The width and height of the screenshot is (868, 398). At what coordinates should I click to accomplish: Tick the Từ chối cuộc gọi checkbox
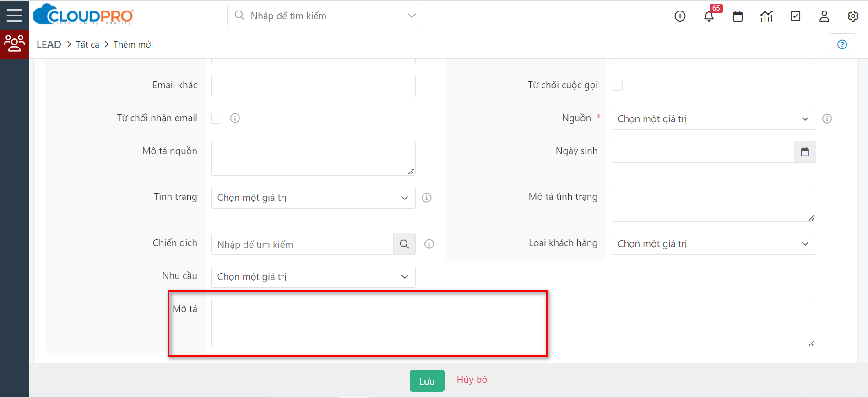click(617, 85)
